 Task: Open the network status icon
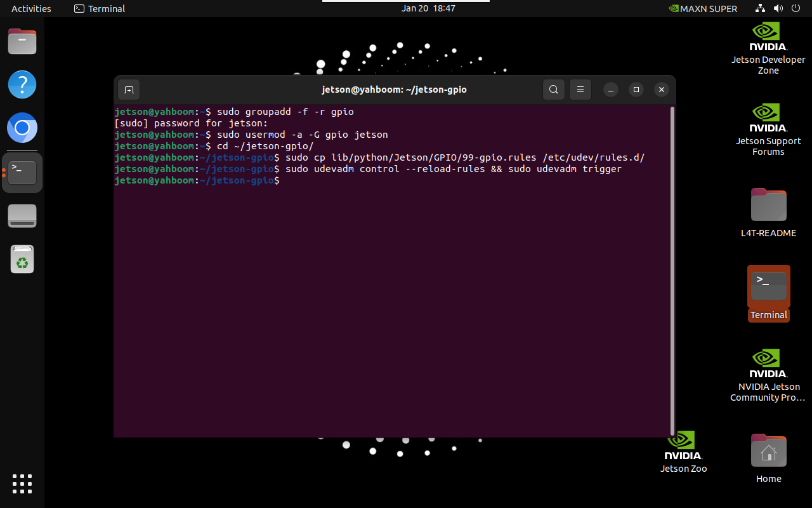point(761,8)
